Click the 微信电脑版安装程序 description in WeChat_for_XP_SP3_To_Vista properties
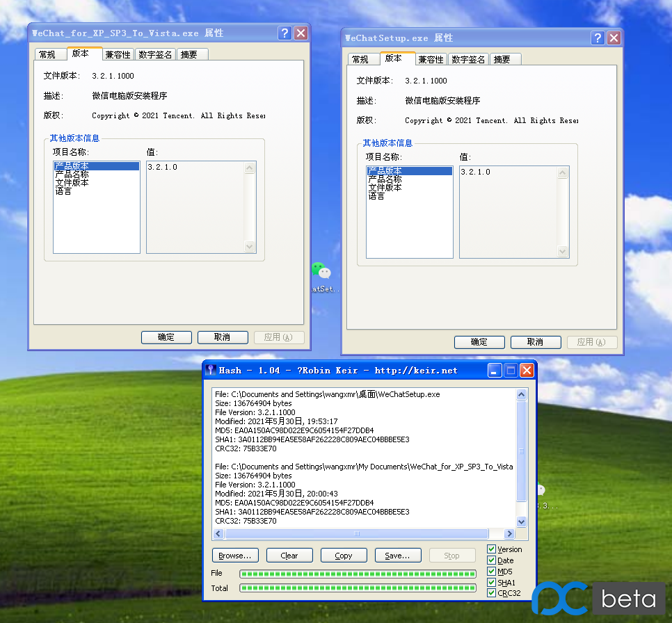The height and width of the screenshot is (623, 672). pyautogui.click(x=129, y=95)
